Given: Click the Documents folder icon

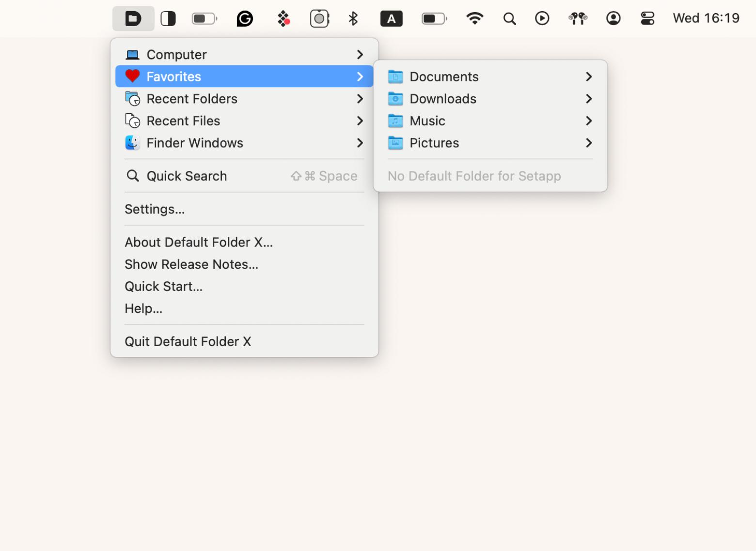Looking at the screenshot, I should click(395, 77).
